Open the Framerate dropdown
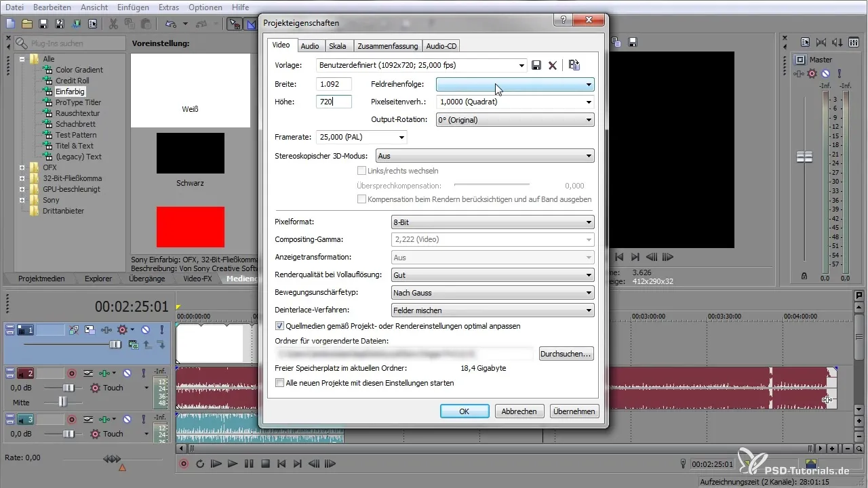This screenshot has height=488, width=868. pyautogui.click(x=401, y=138)
